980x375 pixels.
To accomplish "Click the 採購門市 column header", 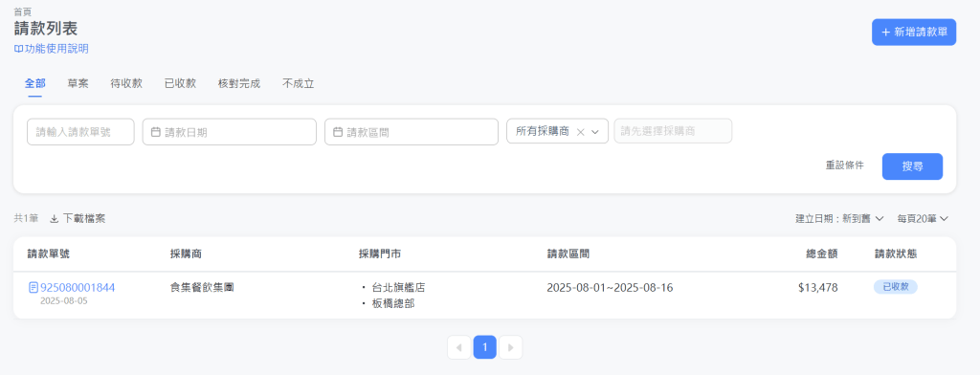I will pos(380,254).
